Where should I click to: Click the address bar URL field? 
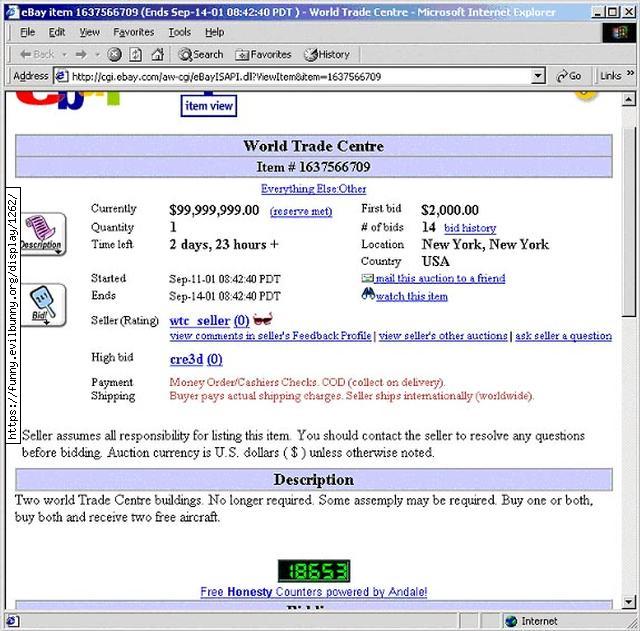pos(300,76)
